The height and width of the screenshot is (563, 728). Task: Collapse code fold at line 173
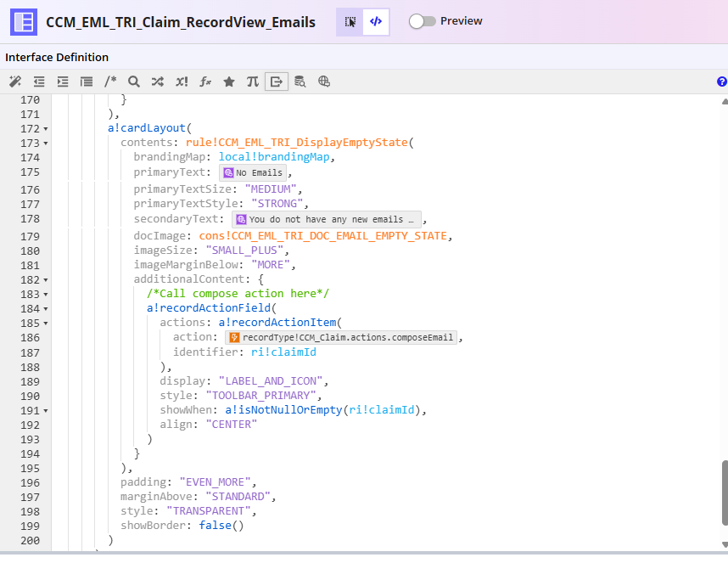pyautogui.click(x=46, y=143)
